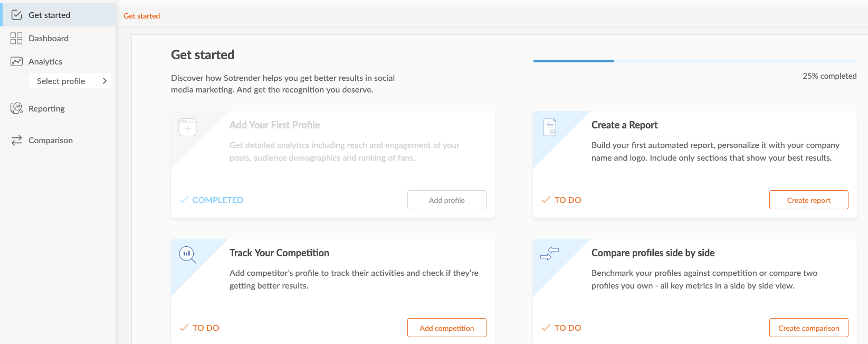Click the Dashboard grid icon

point(16,38)
